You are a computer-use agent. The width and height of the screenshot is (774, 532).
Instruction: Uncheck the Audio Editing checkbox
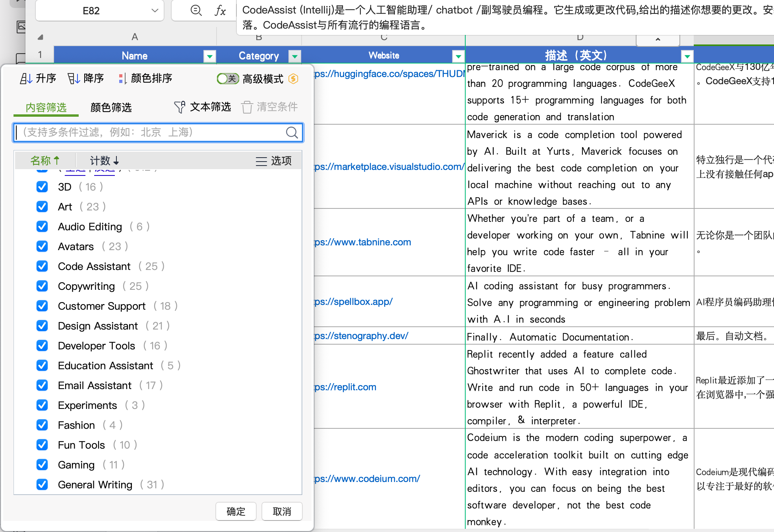(x=42, y=226)
